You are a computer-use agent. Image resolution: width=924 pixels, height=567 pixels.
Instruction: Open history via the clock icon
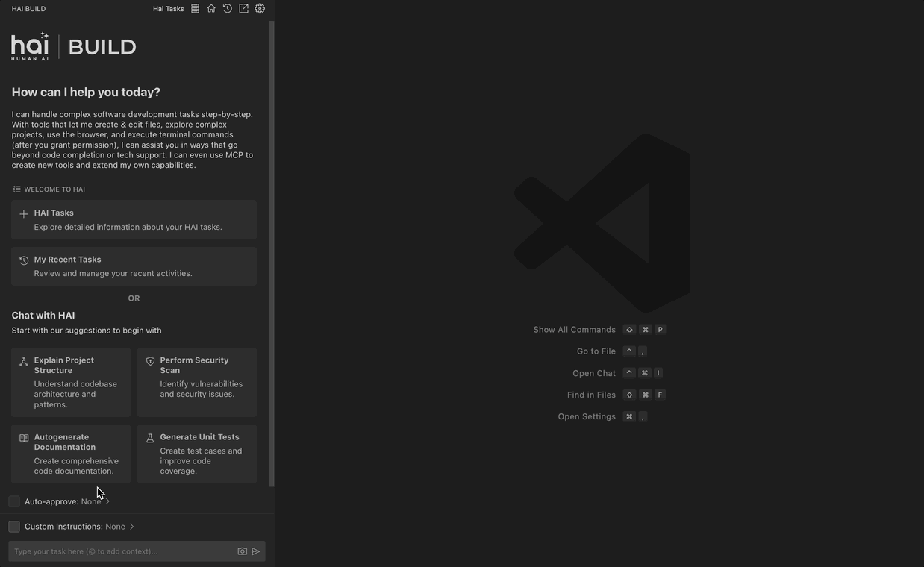[x=228, y=9]
